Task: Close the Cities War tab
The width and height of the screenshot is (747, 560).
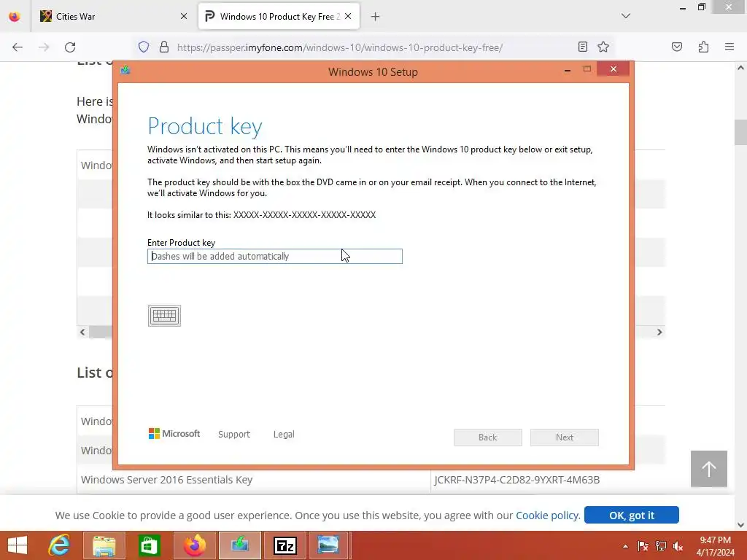Action: (x=184, y=17)
